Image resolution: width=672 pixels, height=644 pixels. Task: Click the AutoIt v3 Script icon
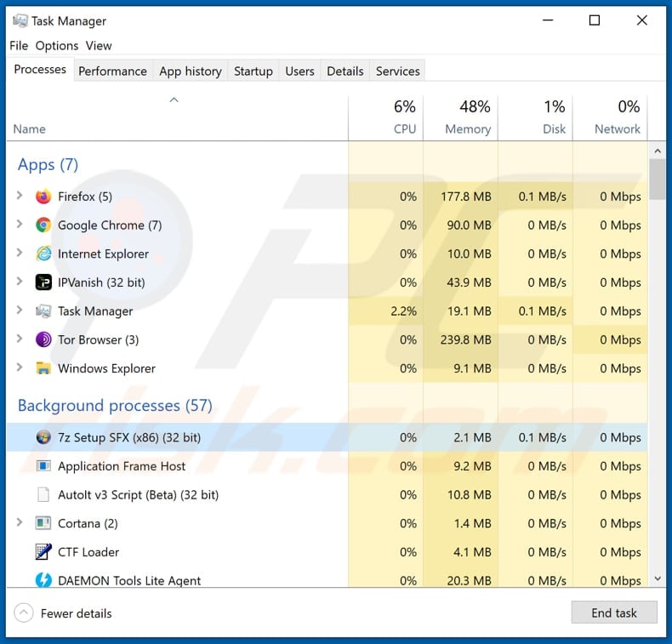coord(43,494)
